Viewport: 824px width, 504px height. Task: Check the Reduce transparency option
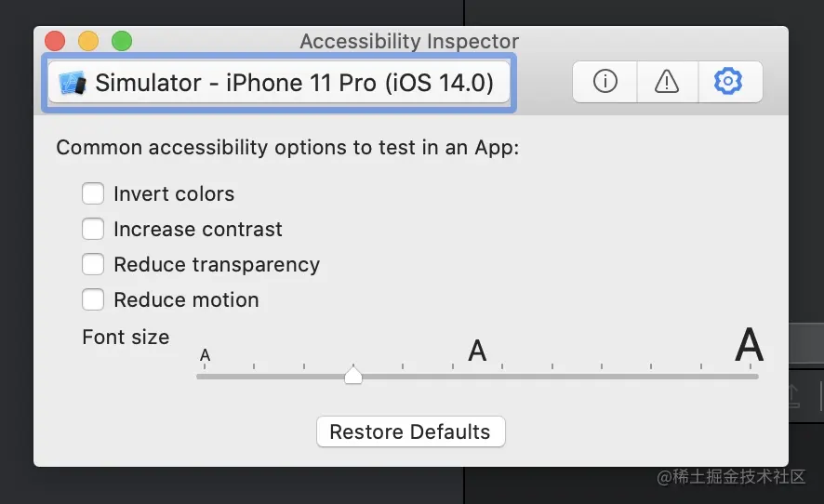pyautogui.click(x=93, y=264)
